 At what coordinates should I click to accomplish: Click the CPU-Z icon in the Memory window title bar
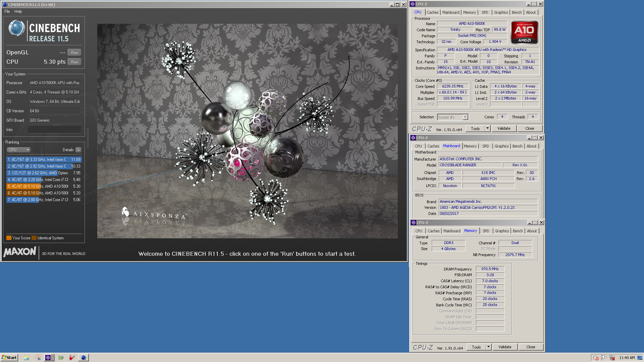coord(414,223)
